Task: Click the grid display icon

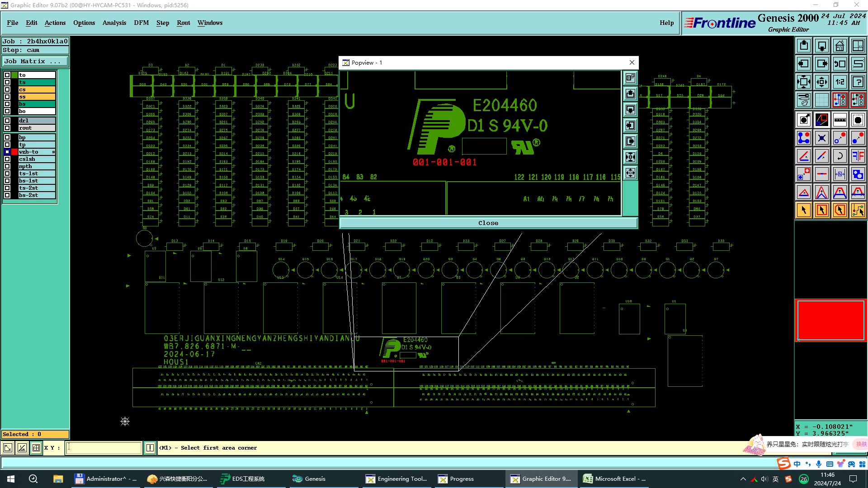Action: coord(821,100)
